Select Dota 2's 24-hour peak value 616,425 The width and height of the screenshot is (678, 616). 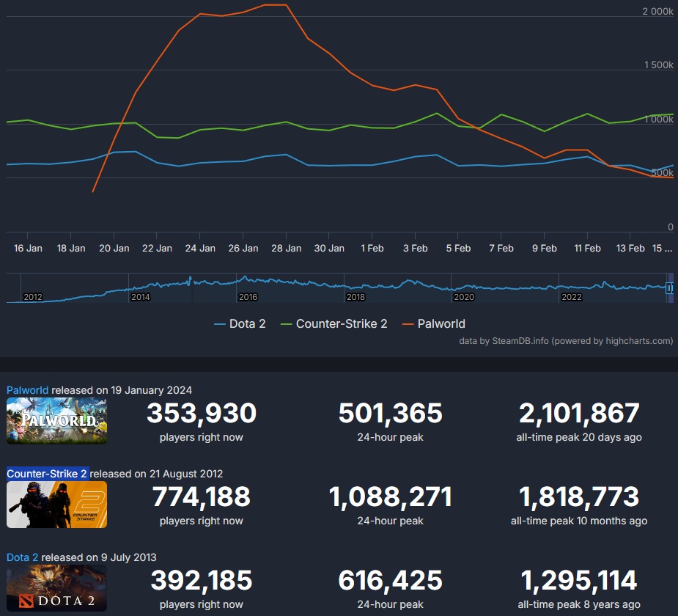point(391,579)
